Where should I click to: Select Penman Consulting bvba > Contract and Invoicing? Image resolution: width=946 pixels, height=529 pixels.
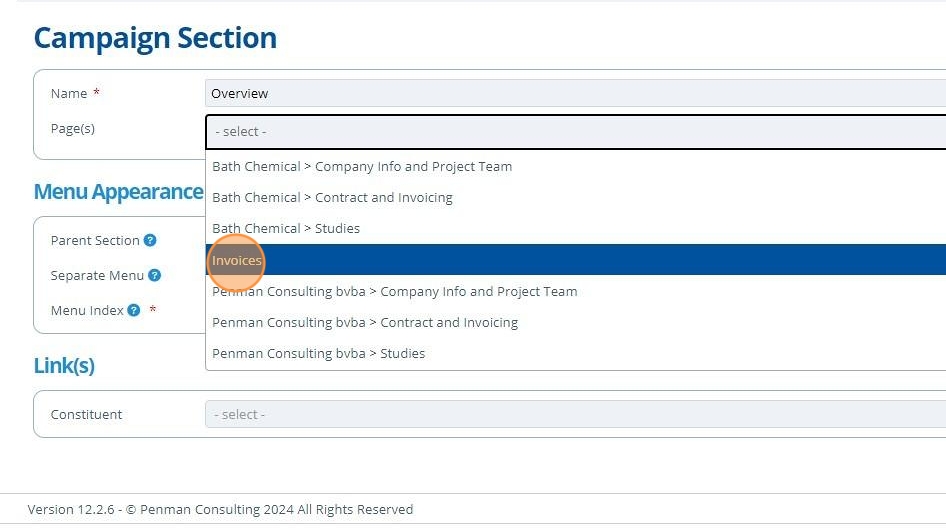tap(365, 323)
